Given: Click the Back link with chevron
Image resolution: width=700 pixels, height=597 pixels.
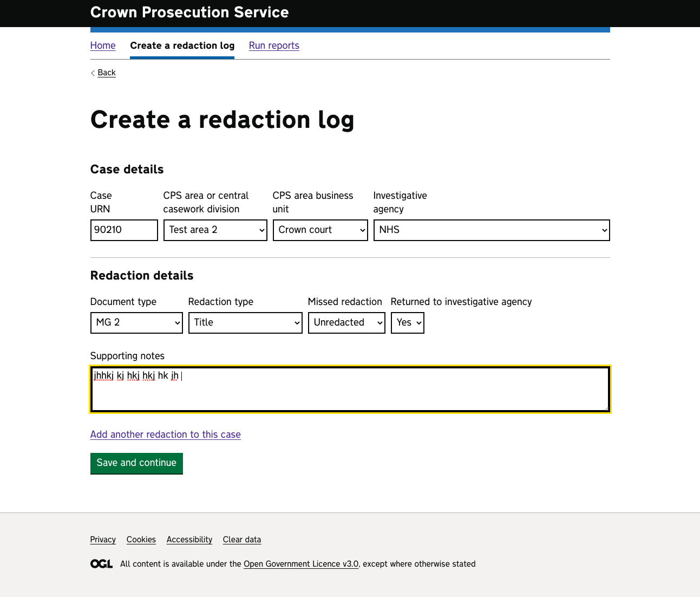Looking at the screenshot, I should (106, 73).
